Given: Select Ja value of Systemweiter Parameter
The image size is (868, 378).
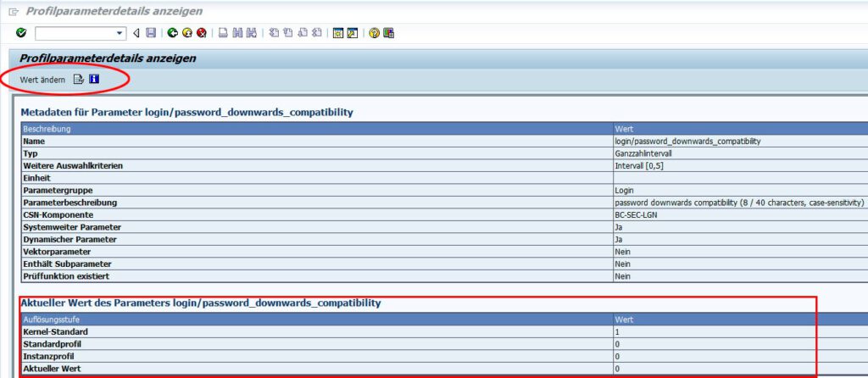Looking at the screenshot, I should click(x=618, y=227).
